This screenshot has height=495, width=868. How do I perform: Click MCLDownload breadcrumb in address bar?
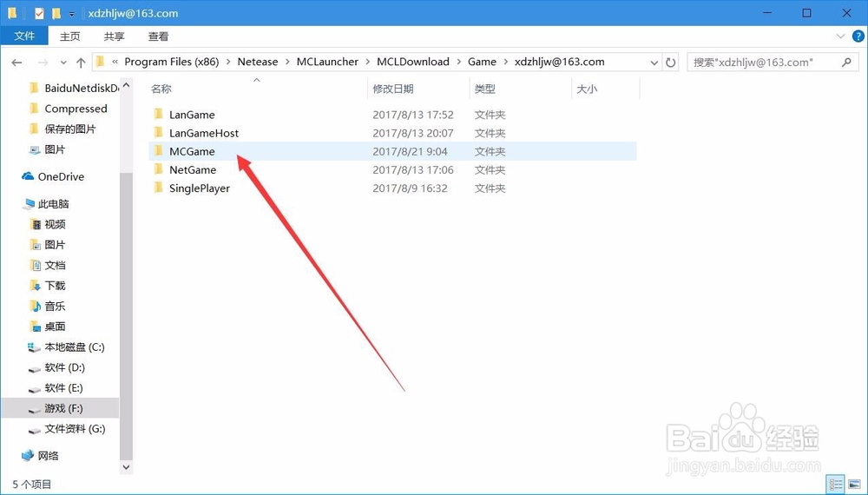[x=413, y=62]
